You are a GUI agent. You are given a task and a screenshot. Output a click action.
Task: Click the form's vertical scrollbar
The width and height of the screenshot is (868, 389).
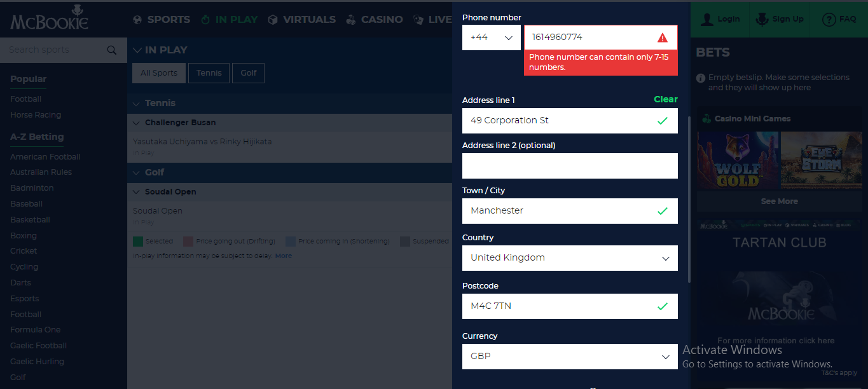[x=690, y=198]
